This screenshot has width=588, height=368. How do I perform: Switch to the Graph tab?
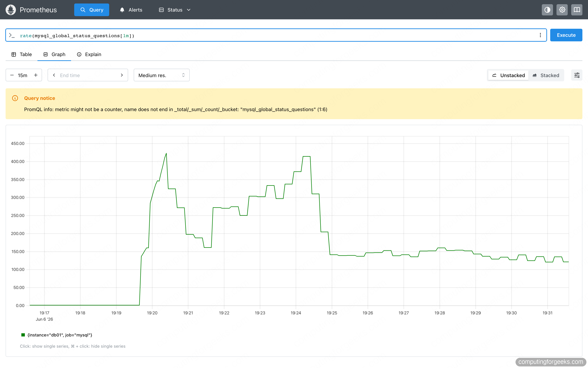coord(54,54)
